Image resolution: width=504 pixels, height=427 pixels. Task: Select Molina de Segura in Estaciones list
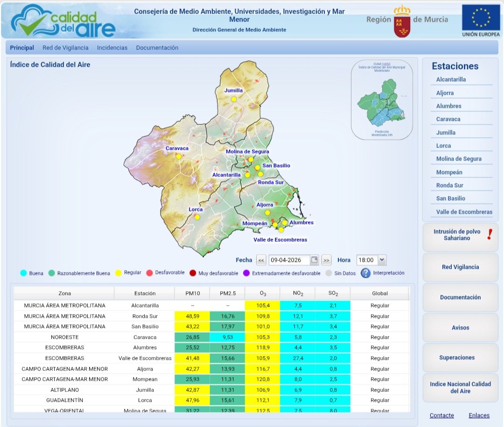[459, 159]
